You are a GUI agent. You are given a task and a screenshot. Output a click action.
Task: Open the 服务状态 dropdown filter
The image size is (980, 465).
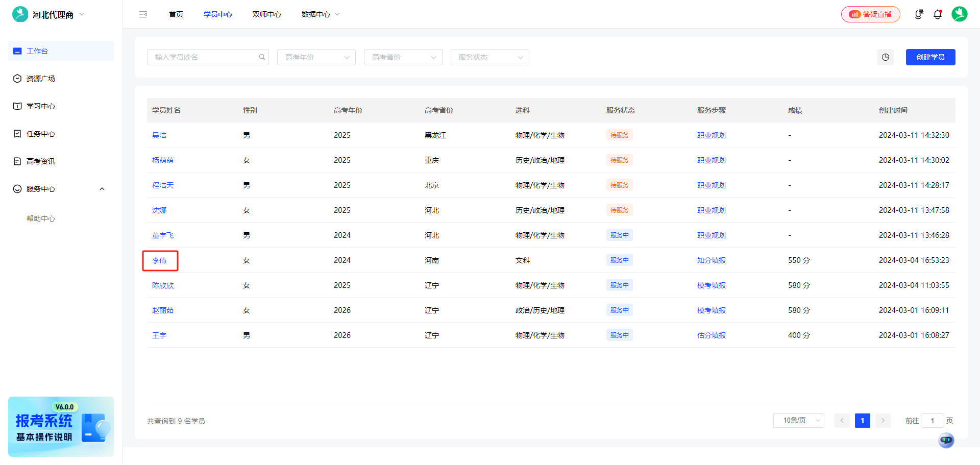[490, 57]
